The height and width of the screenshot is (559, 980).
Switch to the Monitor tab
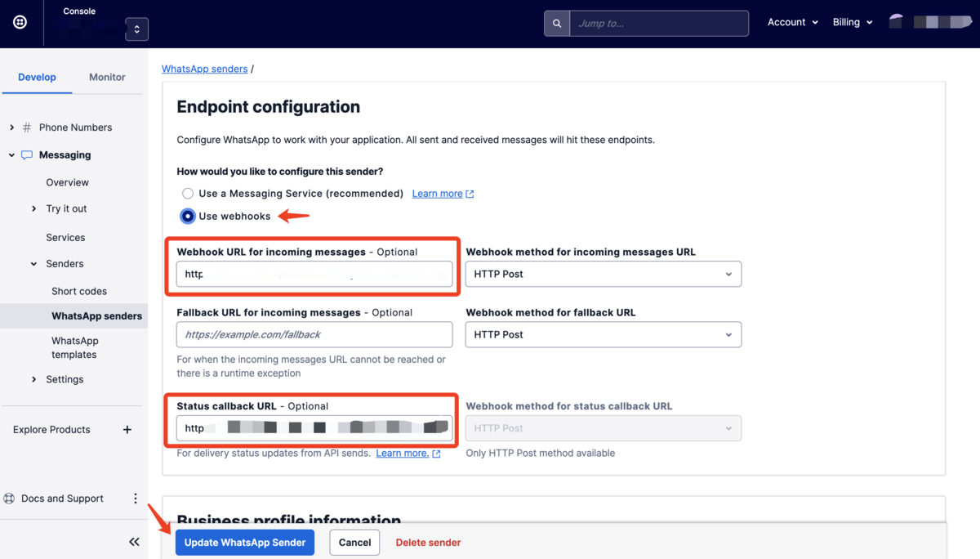point(107,77)
